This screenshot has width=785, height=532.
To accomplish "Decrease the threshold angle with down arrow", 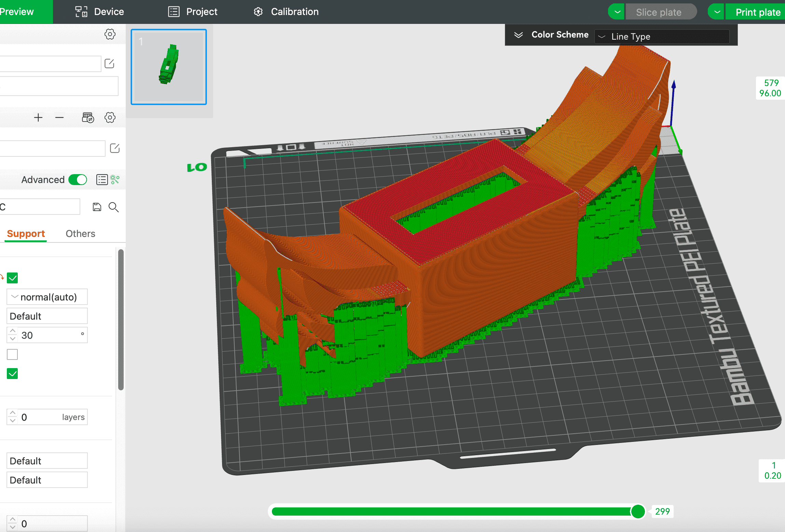I will (x=13, y=339).
